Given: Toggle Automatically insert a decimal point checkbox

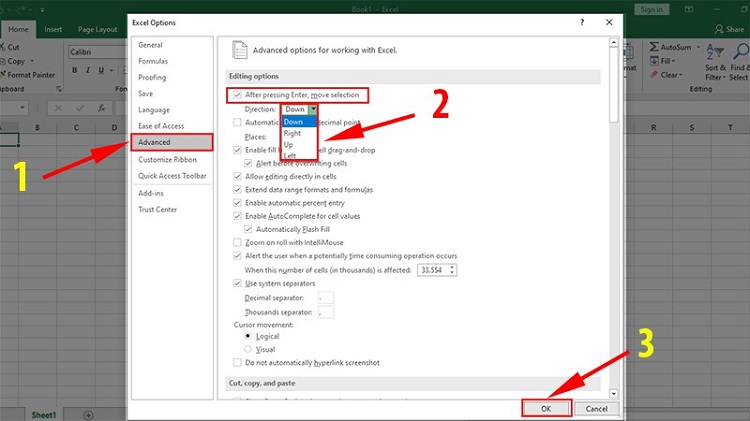Looking at the screenshot, I should pos(237,122).
